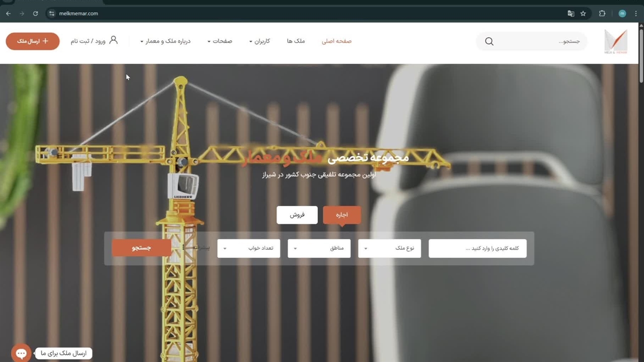Click the Melk & Memar logo

(x=616, y=41)
